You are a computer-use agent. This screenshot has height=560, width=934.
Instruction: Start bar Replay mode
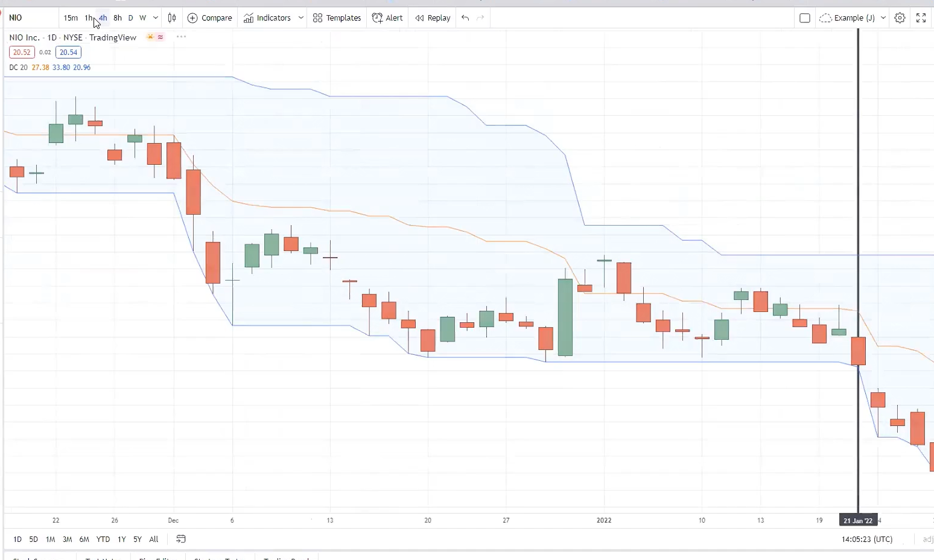tap(433, 18)
